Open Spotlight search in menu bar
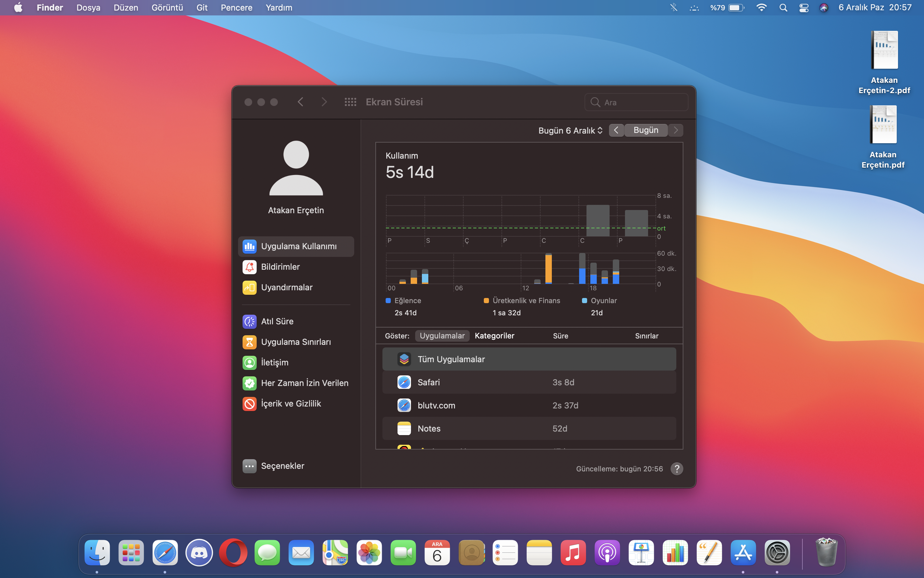This screenshot has width=924, height=578. point(783,8)
